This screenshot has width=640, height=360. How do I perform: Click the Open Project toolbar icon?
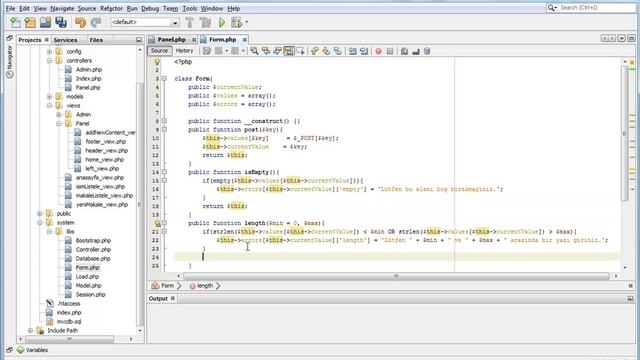(45, 22)
